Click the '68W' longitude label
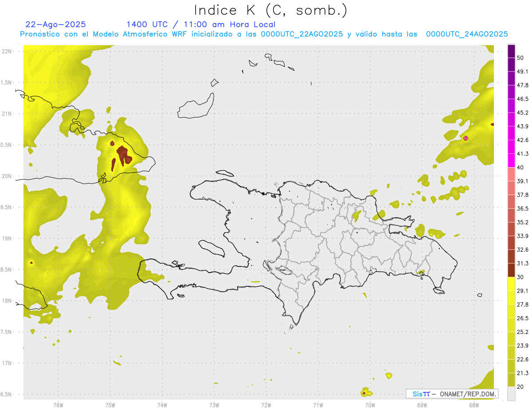 474,405
